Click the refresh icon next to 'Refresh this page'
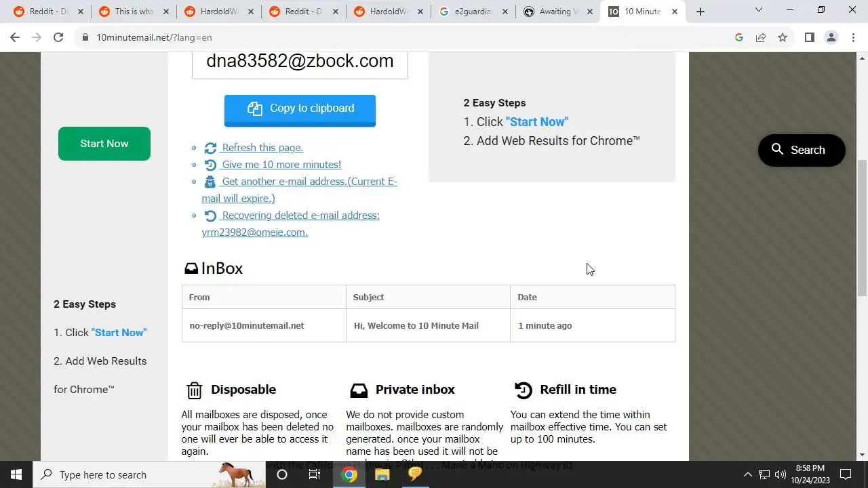This screenshot has width=868, height=488. click(210, 148)
